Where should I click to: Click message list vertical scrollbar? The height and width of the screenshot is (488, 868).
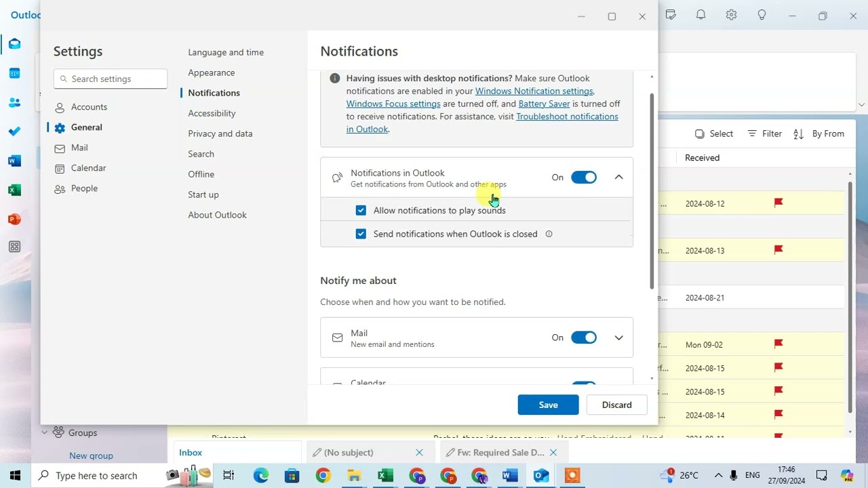[x=850, y=297]
